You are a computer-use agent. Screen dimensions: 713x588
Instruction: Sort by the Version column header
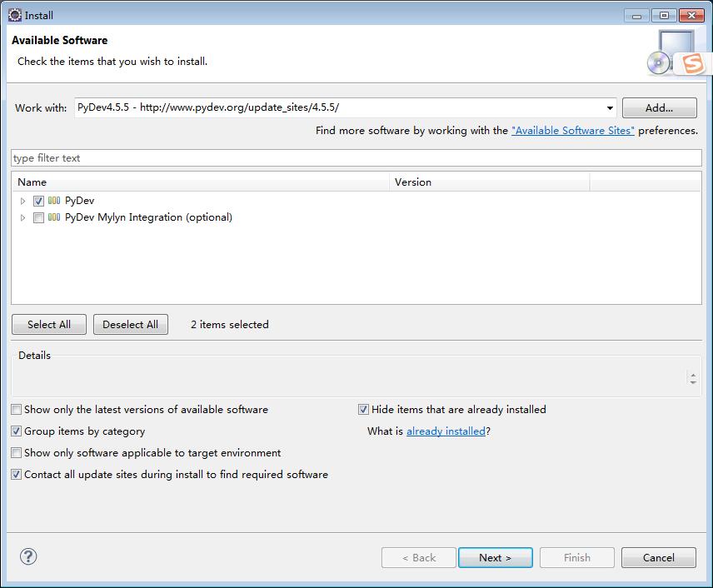pos(490,182)
